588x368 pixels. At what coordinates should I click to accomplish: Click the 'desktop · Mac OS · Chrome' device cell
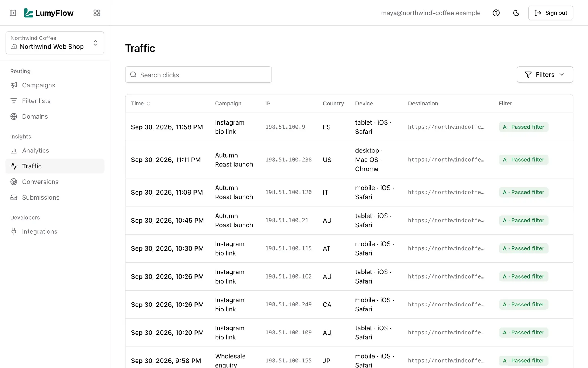click(x=369, y=160)
